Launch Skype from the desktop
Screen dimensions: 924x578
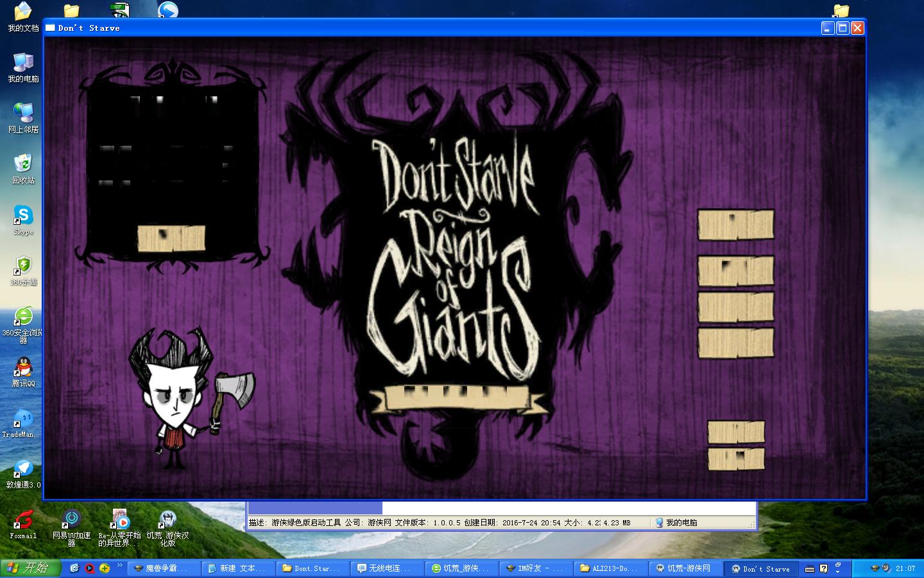click(x=23, y=220)
